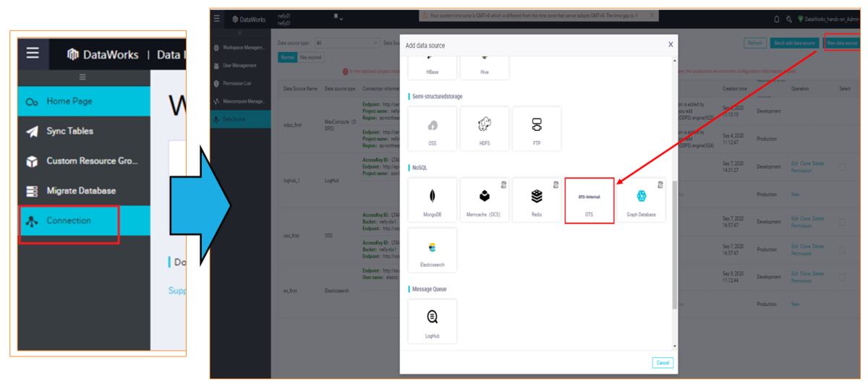Click the Home Page icon
The image size is (868, 384).
coord(32,102)
